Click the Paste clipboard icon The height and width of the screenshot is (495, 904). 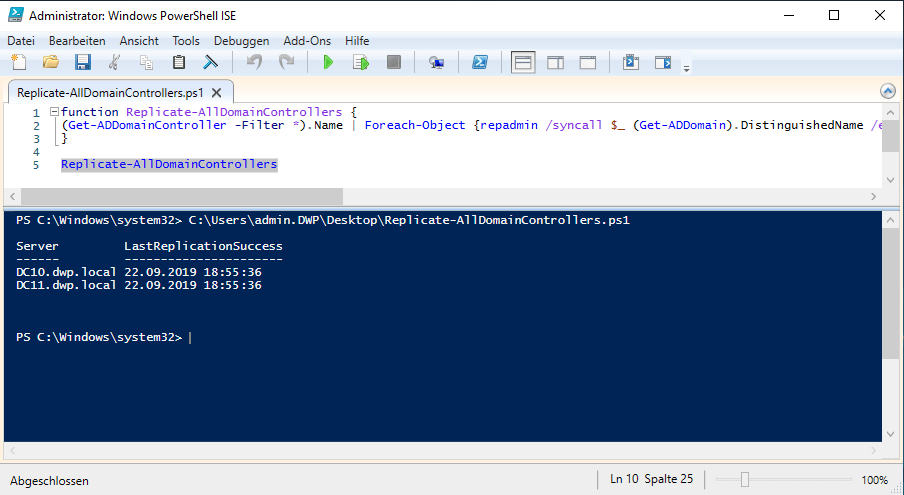(x=179, y=63)
